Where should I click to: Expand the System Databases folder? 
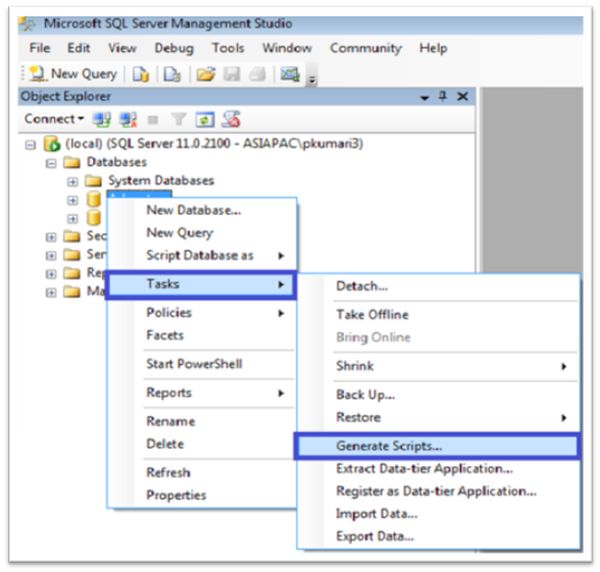point(72,182)
